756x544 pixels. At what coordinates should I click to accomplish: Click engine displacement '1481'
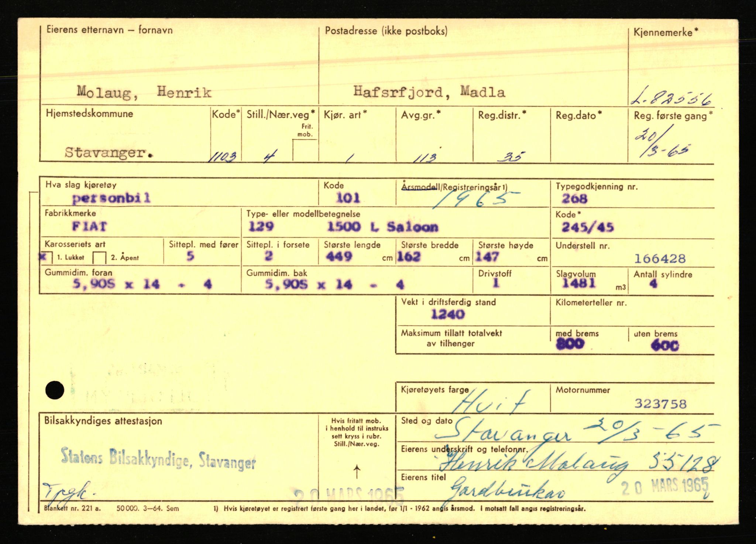(579, 283)
